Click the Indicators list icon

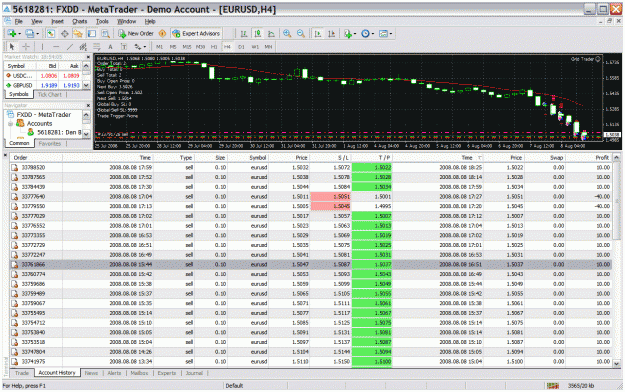coord(348,34)
